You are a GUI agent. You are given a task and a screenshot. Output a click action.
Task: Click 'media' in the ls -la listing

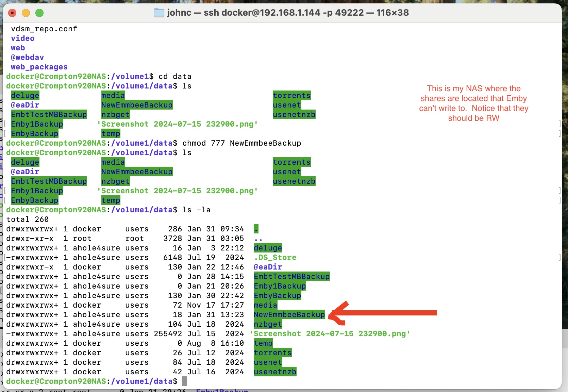266,305
